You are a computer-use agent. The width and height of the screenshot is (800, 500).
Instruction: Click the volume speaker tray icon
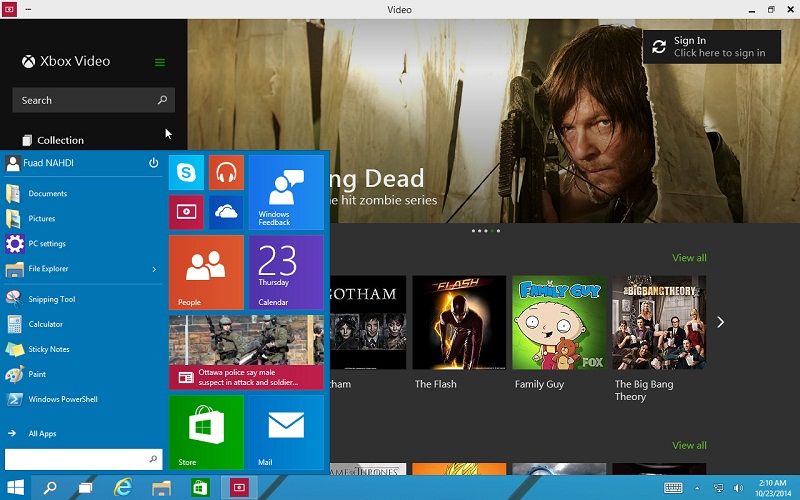[x=738, y=488]
